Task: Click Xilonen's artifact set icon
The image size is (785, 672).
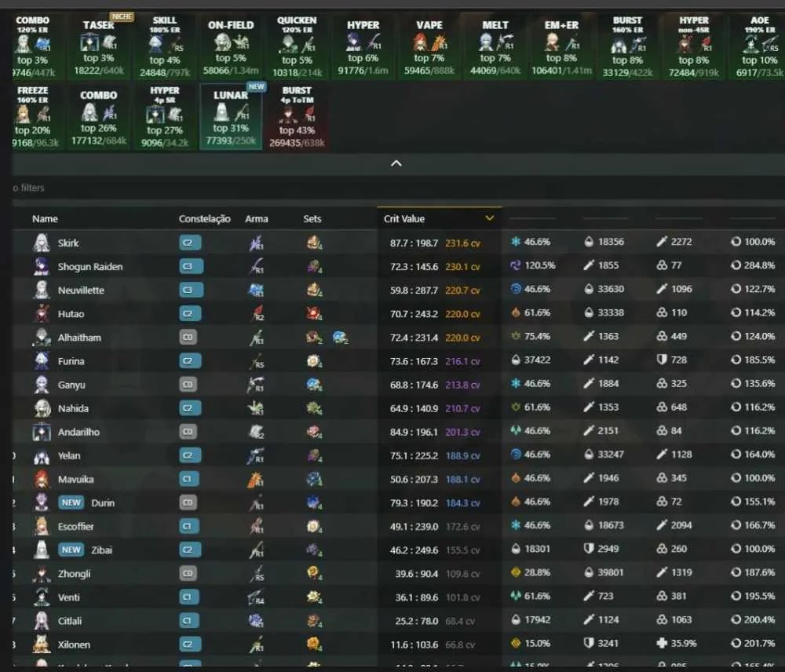Action: point(314,645)
